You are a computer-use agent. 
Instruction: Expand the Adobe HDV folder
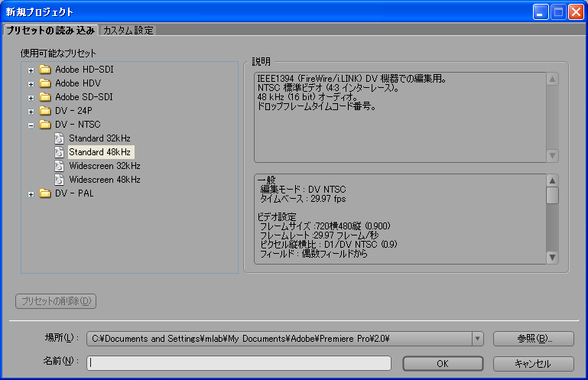31,84
